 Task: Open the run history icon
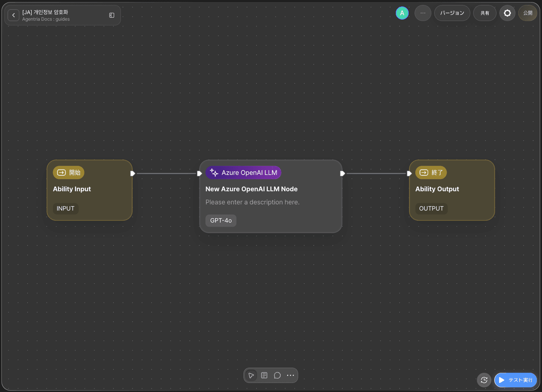tap(484, 380)
